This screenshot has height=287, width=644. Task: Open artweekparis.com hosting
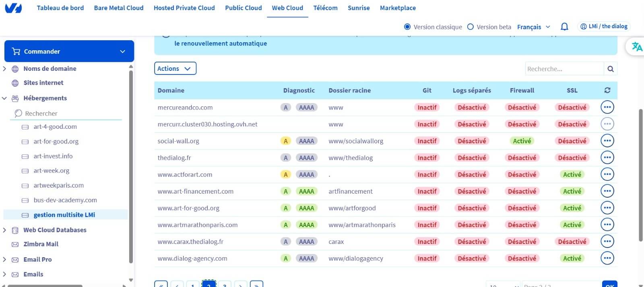coord(59,186)
